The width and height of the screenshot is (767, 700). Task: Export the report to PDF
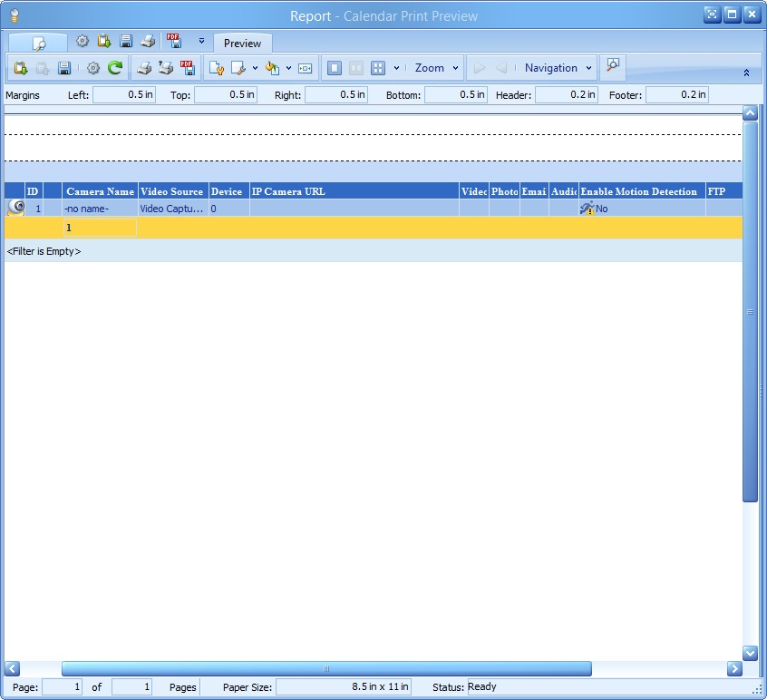coord(187,67)
